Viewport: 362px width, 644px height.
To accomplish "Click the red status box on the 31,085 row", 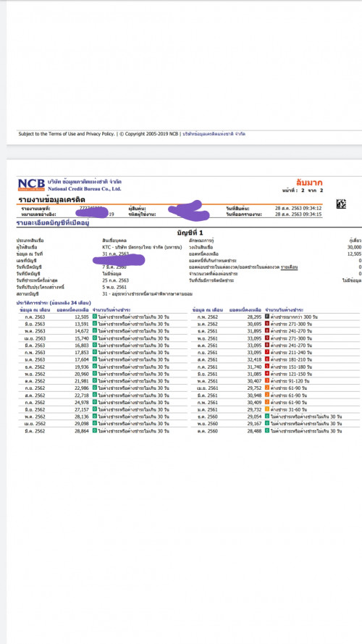I will click(266, 374).
